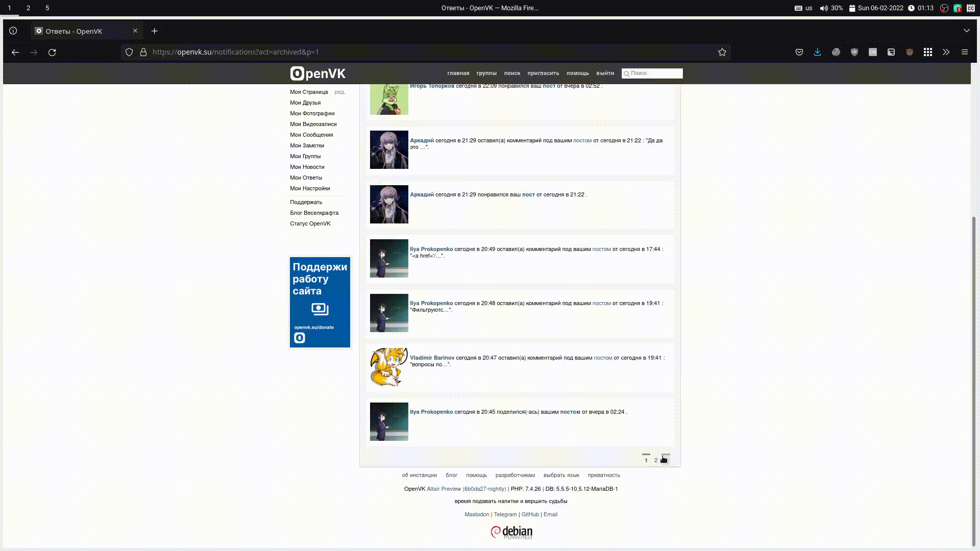Open the list all tabs dropdown

pyautogui.click(x=966, y=31)
